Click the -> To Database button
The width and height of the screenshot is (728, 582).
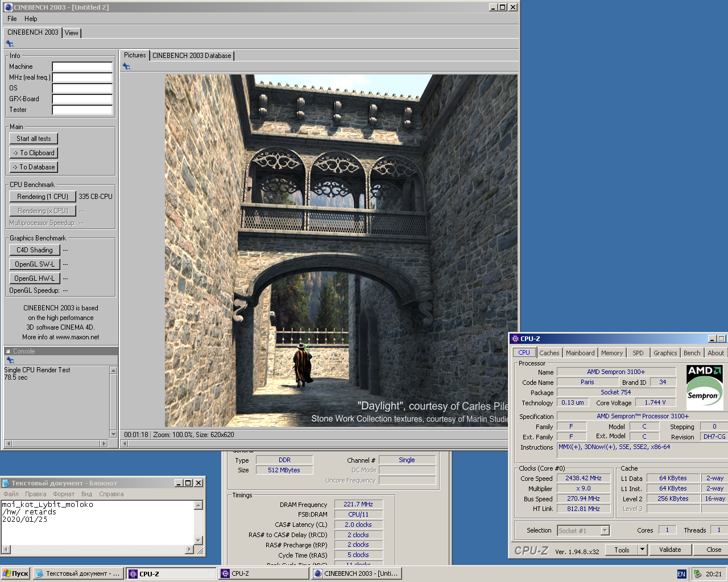(x=34, y=167)
